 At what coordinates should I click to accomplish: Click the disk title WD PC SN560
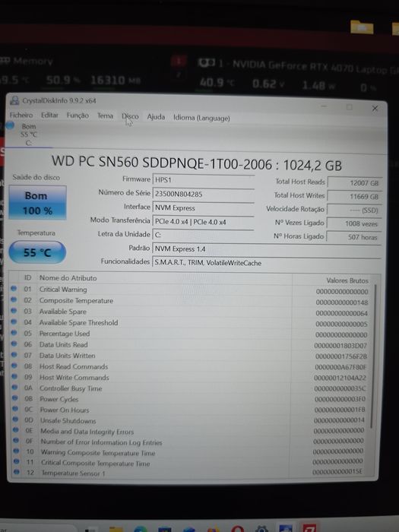(197, 163)
